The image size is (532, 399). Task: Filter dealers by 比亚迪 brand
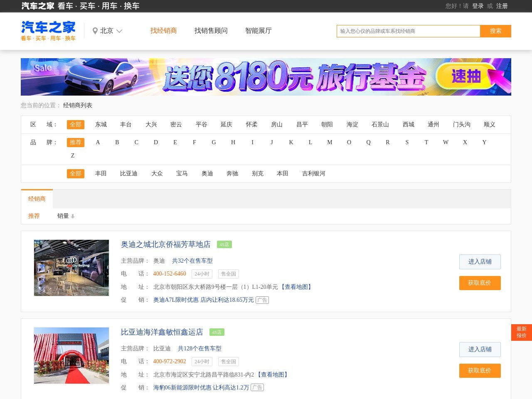[129, 174]
